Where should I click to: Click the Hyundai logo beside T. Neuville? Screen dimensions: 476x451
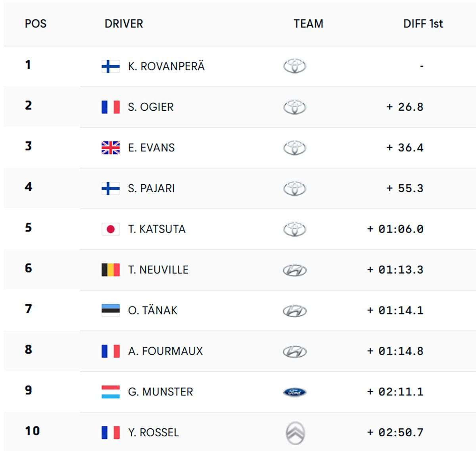(x=294, y=270)
